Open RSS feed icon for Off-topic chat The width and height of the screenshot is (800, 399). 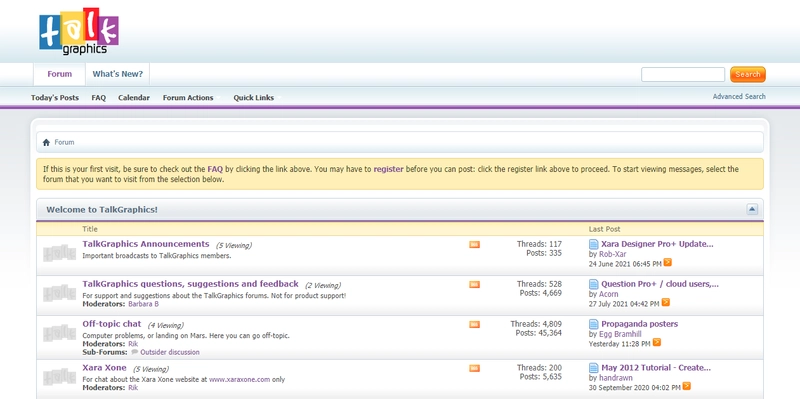click(x=474, y=325)
